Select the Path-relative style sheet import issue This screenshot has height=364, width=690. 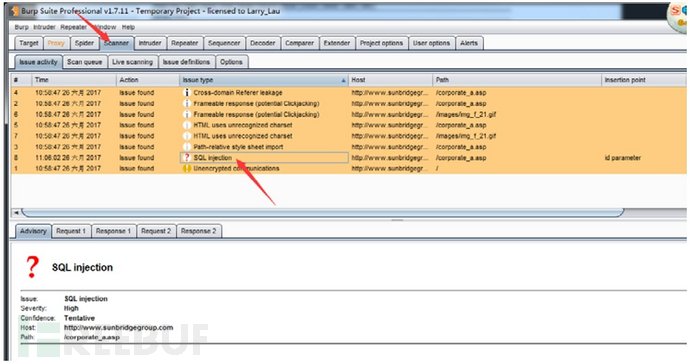(349, 147)
